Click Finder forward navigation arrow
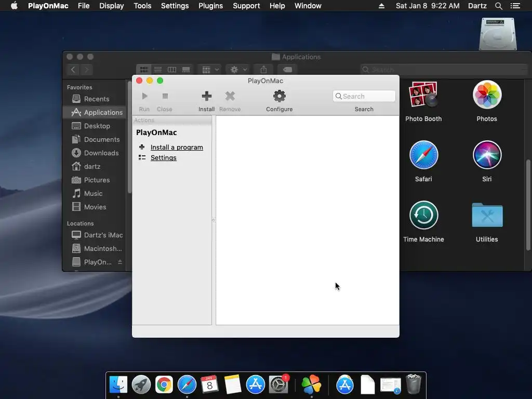This screenshot has width=532, height=399. click(87, 70)
